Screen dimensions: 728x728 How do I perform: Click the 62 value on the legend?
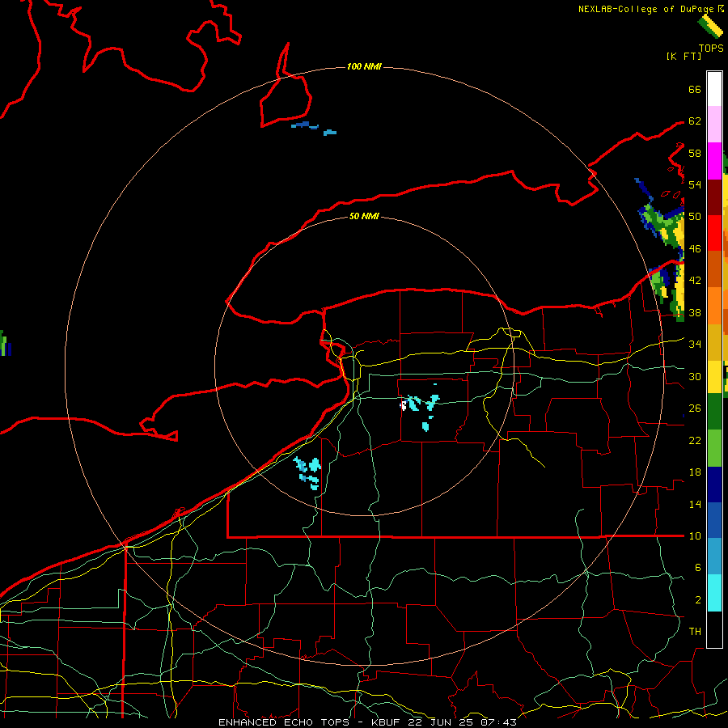point(695,121)
